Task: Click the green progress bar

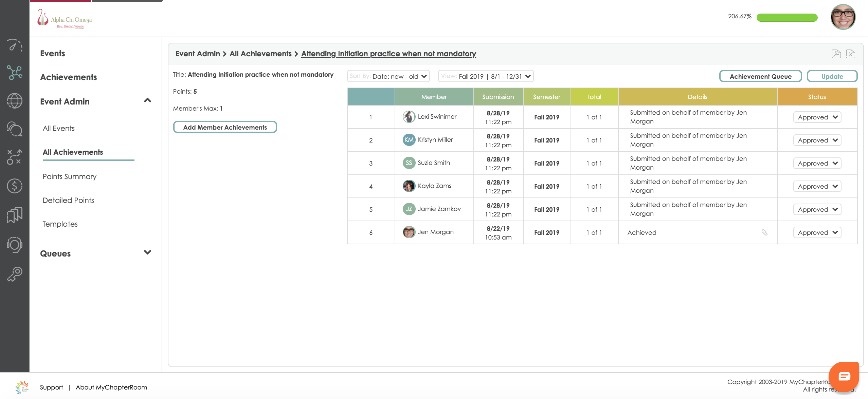Action: (x=787, y=17)
